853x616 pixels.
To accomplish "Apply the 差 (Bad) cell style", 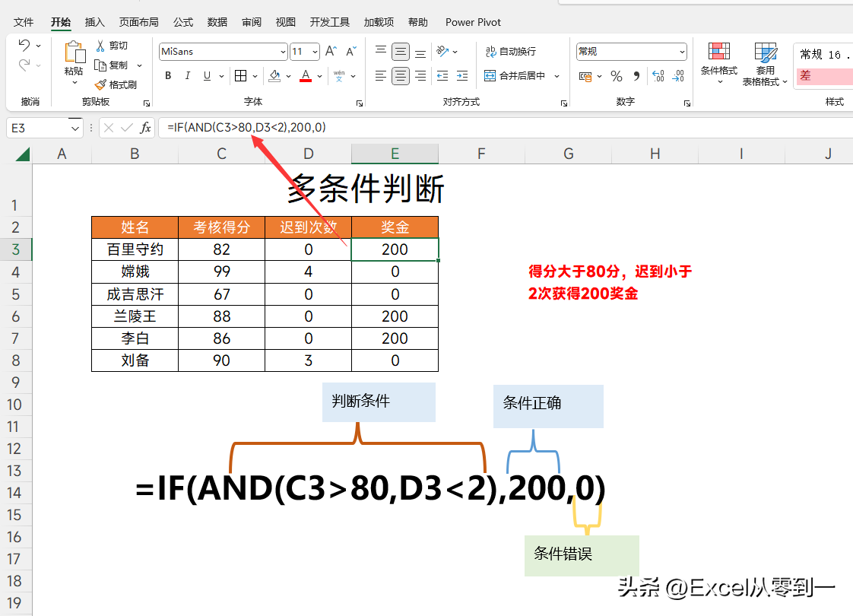I will tap(824, 76).
